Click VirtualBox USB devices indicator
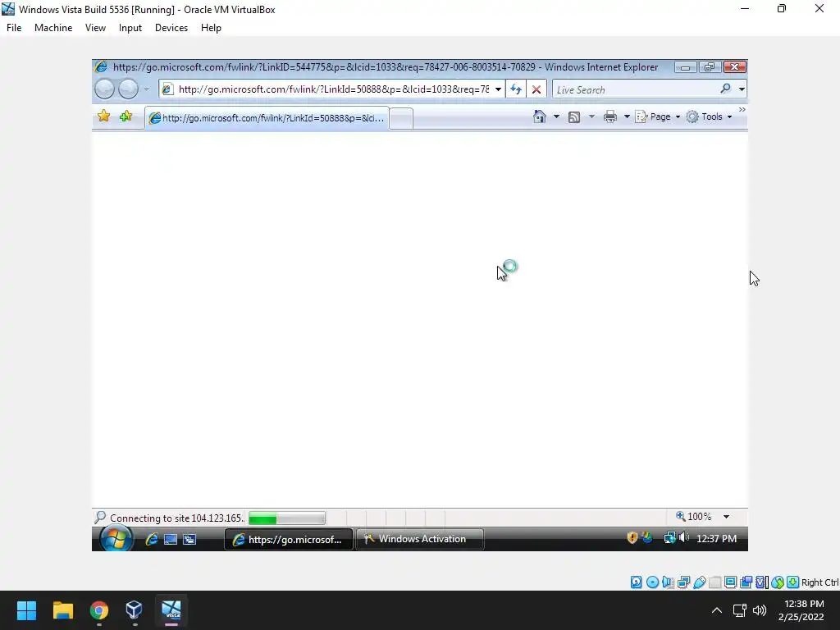Image resolution: width=840 pixels, height=630 pixels. pyautogui.click(x=699, y=582)
